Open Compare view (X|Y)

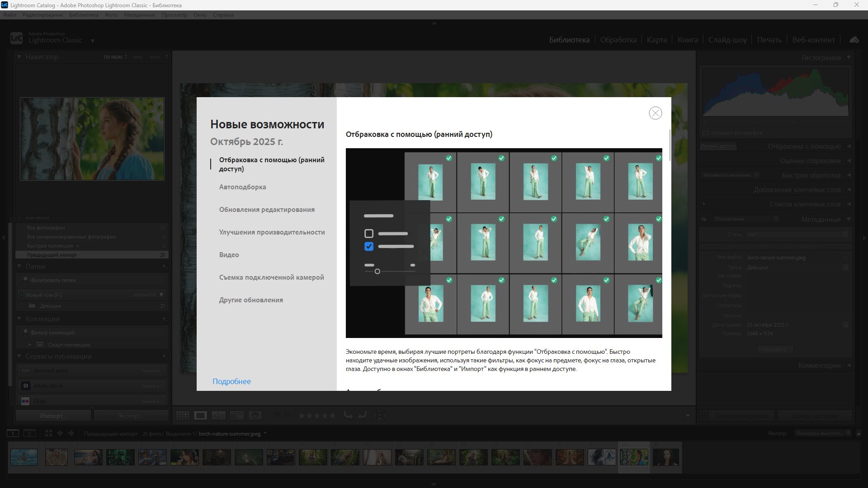[x=218, y=415]
